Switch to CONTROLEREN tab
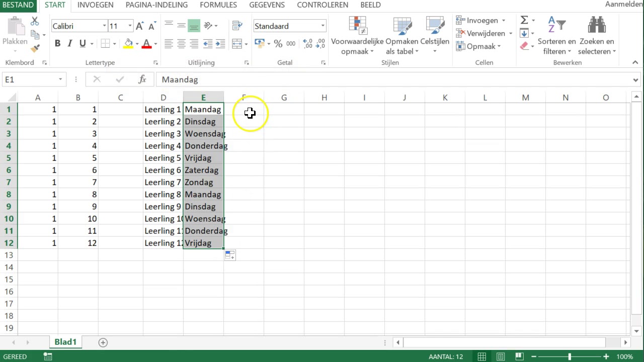644x362 pixels. coord(323,5)
